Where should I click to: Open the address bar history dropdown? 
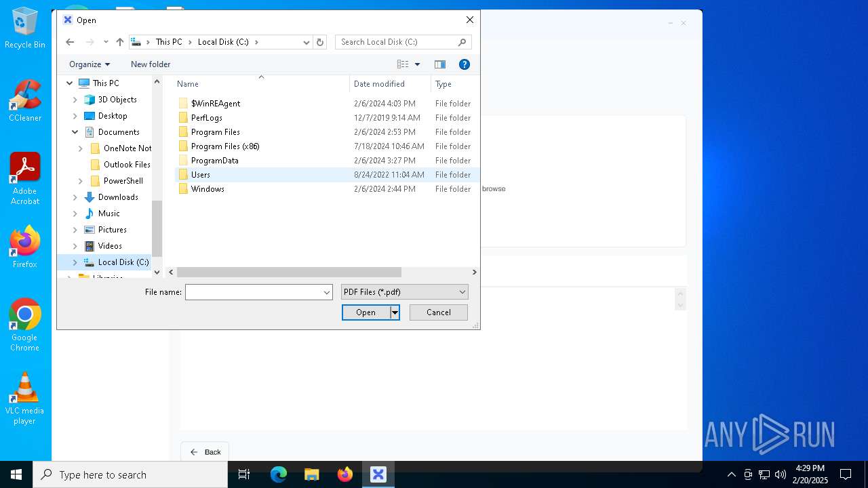tap(306, 42)
